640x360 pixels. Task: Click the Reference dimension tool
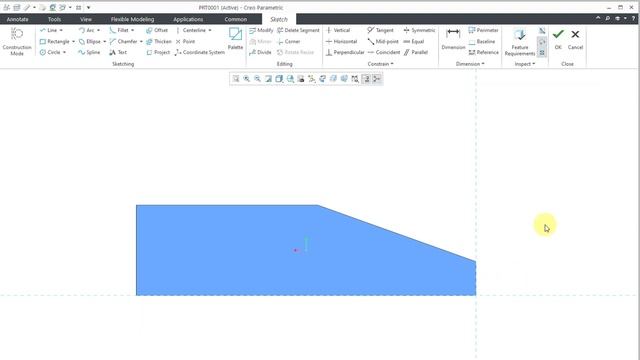(484, 52)
